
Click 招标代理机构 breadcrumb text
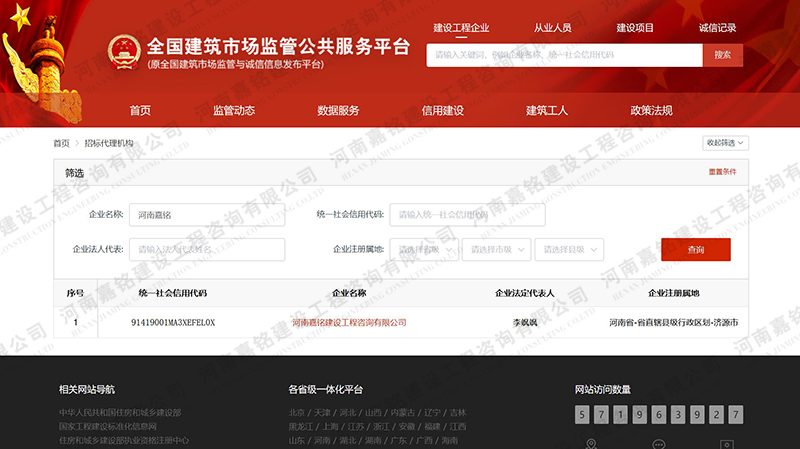pyautogui.click(x=109, y=143)
